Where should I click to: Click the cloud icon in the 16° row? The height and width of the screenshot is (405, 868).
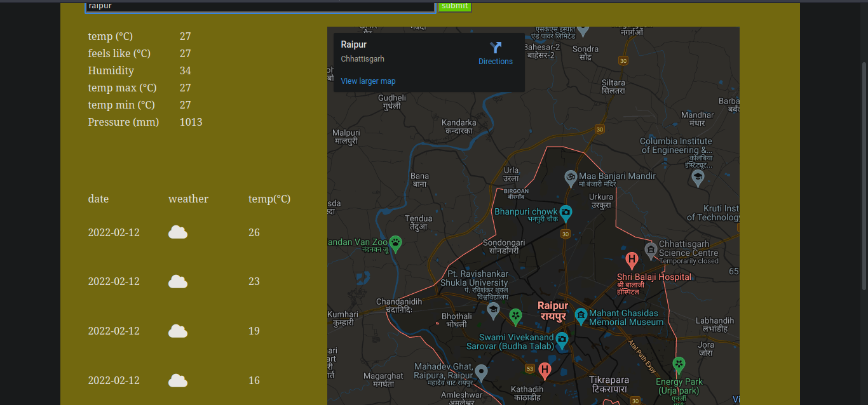pyautogui.click(x=178, y=380)
